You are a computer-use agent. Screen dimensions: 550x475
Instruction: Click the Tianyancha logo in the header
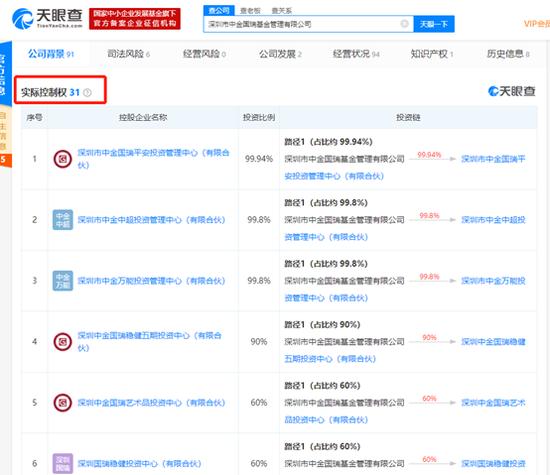[47, 18]
